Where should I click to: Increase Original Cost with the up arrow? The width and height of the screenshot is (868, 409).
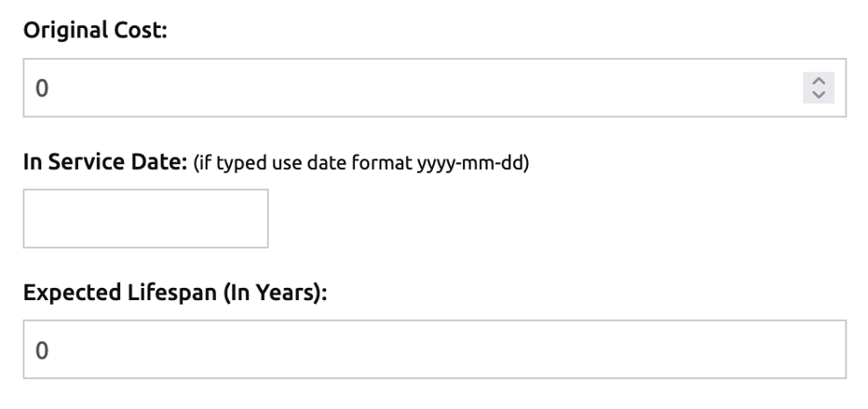point(819,82)
